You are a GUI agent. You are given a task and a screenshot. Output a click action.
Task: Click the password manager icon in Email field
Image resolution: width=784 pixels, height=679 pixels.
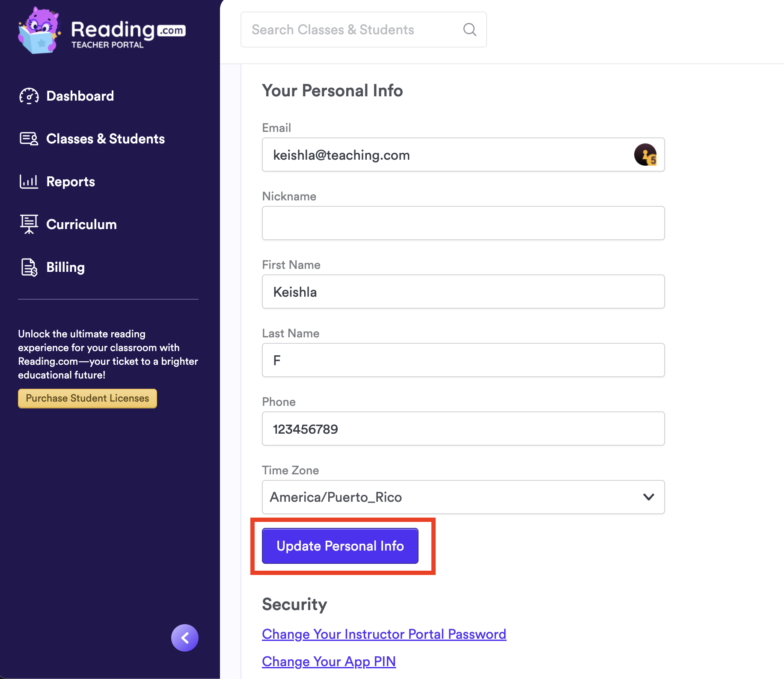[x=645, y=155]
